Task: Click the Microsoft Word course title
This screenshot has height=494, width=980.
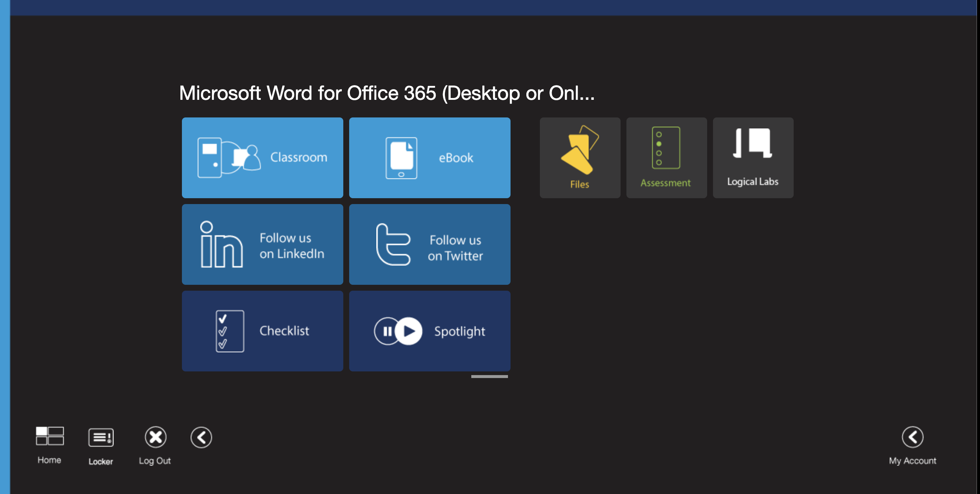Action: click(386, 93)
